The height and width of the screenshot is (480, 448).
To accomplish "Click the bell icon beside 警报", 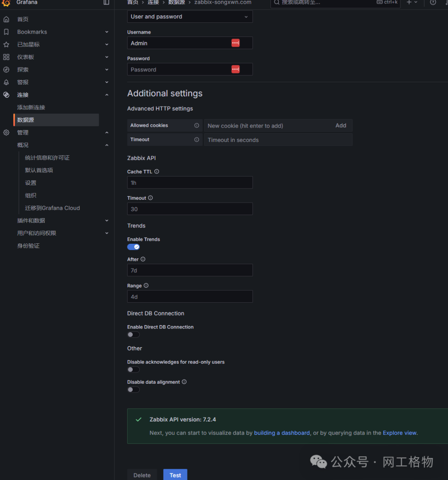I will [6, 82].
